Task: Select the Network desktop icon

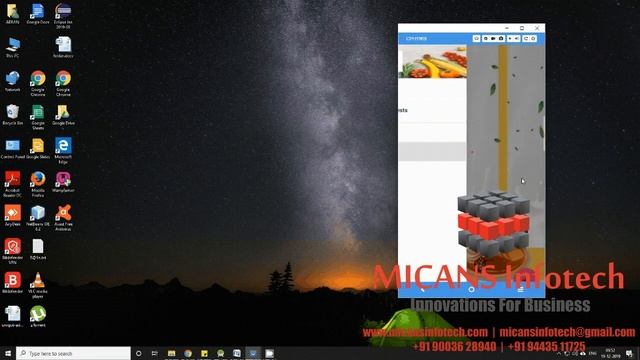Action: (13, 81)
